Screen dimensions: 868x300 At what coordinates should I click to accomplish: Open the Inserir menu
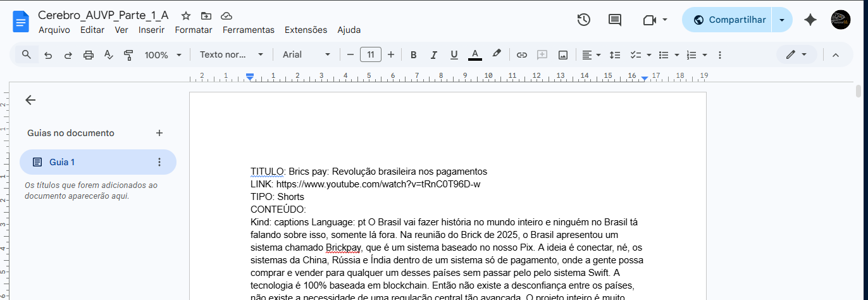(151, 30)
